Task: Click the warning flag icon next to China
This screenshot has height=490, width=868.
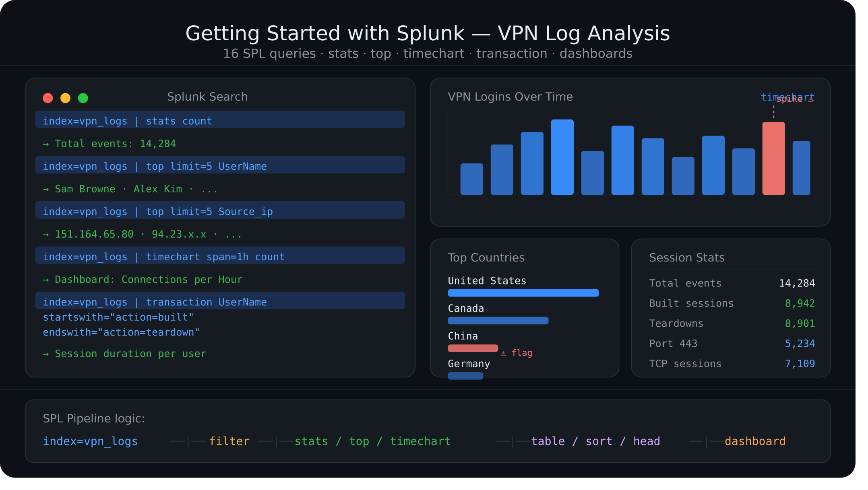Action: 503,354
